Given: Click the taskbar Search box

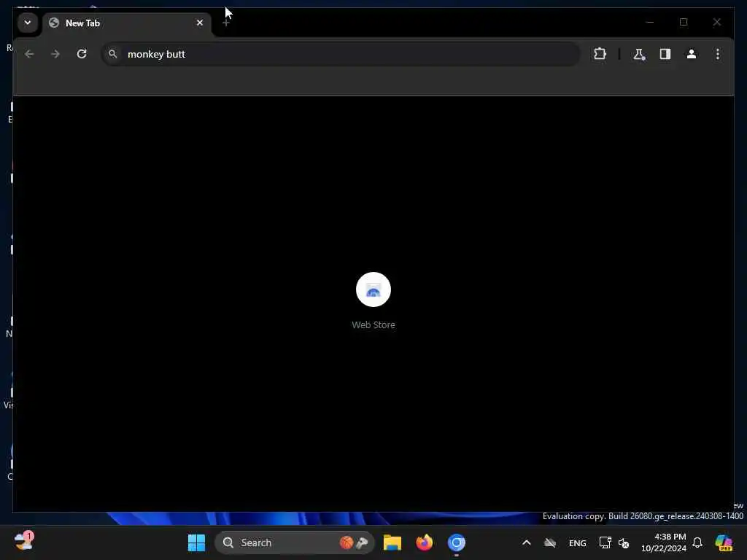Looking at the screenshot, I should [x=295, y=542].
